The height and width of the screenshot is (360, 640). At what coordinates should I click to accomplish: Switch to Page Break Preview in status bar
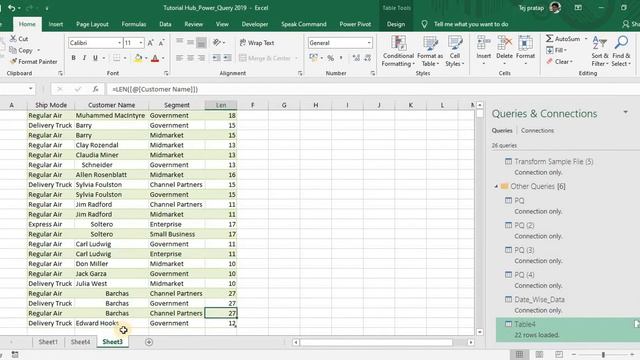(559, 354)
